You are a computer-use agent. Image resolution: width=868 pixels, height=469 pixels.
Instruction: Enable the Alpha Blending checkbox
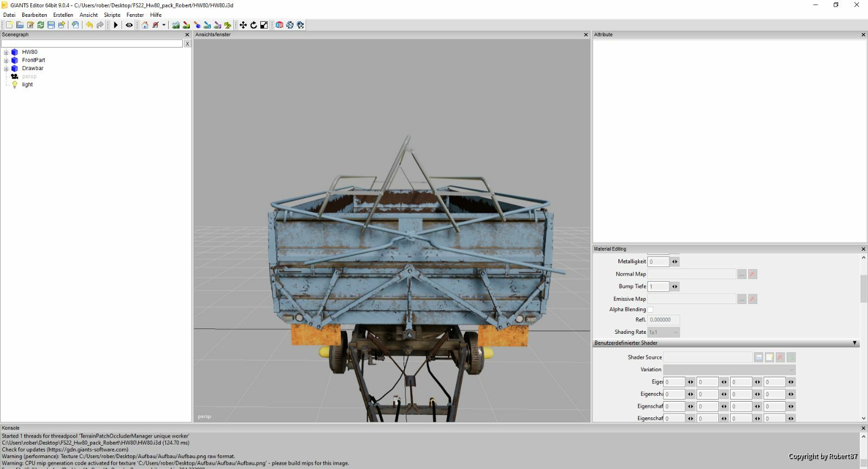point(650,309)
